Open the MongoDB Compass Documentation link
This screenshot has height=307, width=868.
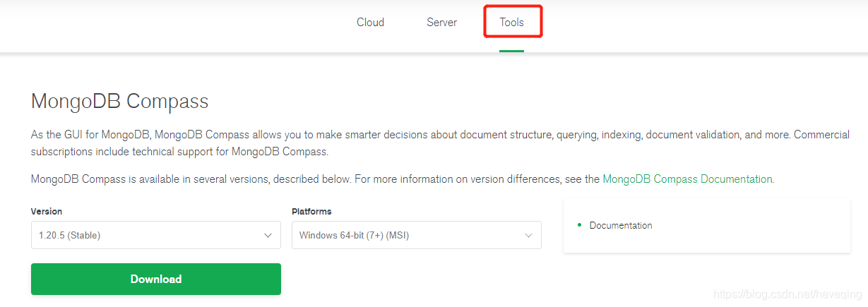click(687, 179)
